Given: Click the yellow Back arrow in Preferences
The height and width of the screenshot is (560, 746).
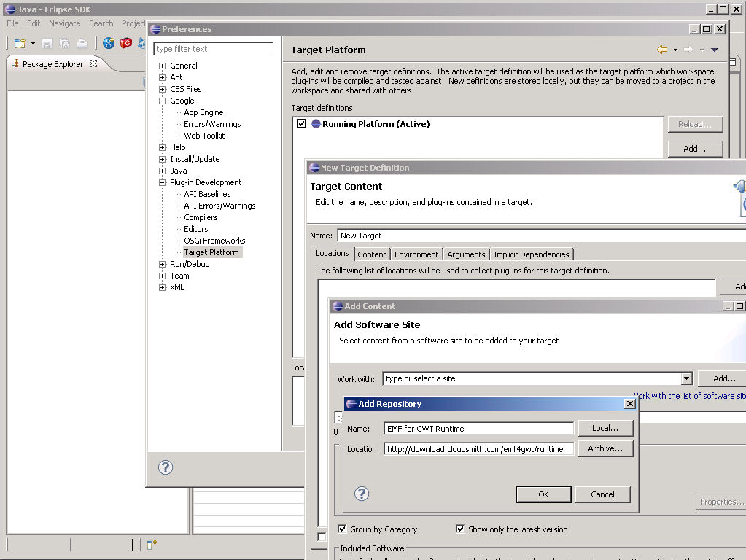Looking at the screenshot, I should pos(662,50).
